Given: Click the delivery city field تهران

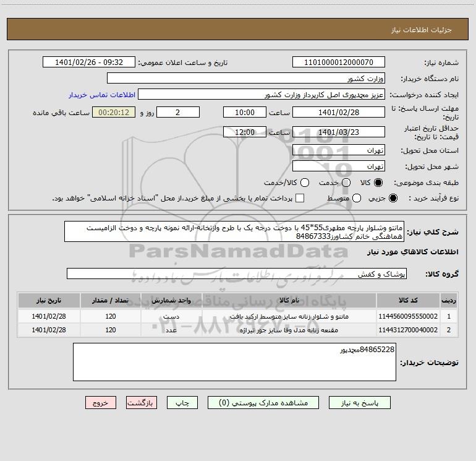Looking at the screenshot, I should pyautogui.click(x=339, y=166).
